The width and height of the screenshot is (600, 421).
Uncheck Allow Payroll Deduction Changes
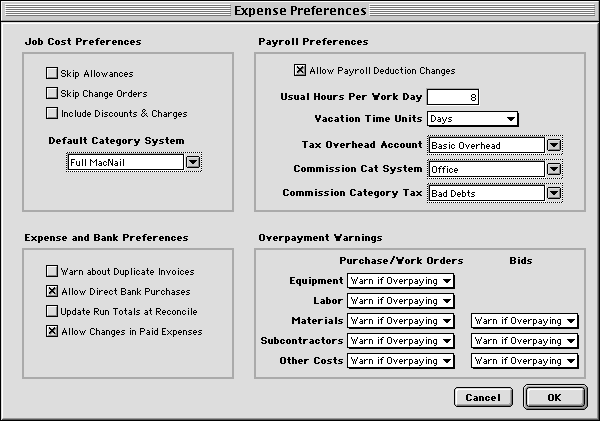(299, 71)
